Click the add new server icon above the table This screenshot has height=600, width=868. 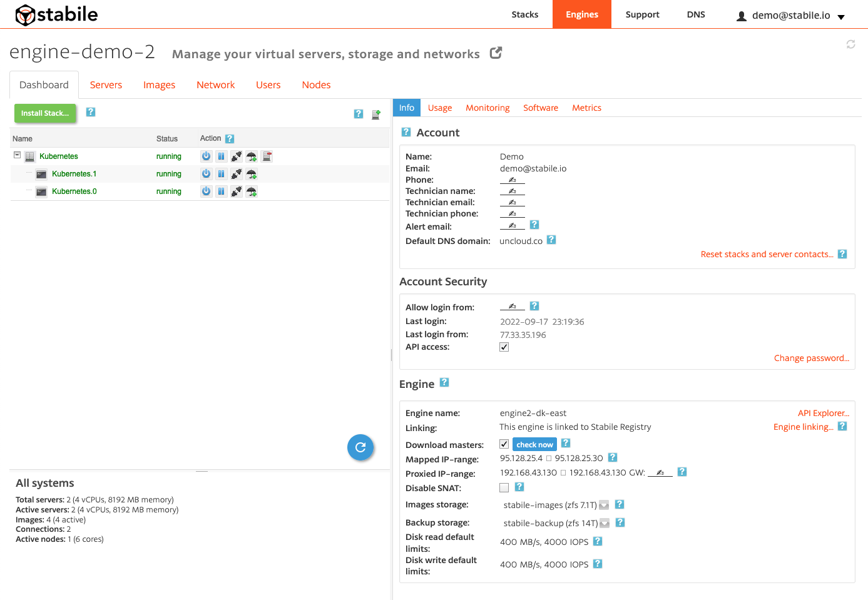point(376,114)
